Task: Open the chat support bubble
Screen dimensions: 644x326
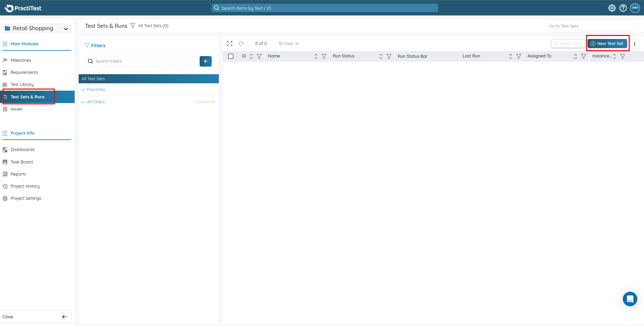Action: pos(630,299)
